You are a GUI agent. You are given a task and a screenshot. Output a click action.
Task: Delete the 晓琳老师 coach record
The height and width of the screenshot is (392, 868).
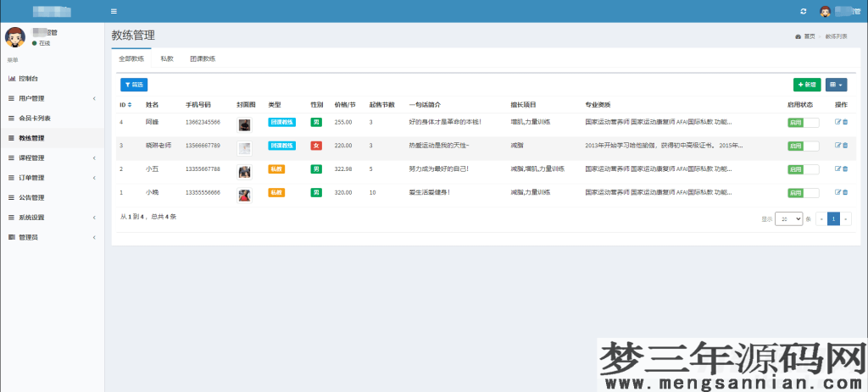pyautogui.click(x=845, y=146)
